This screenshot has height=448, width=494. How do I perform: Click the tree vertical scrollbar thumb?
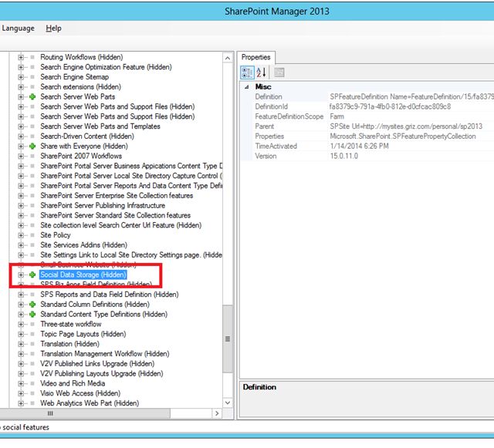click(x=228, y=339)
